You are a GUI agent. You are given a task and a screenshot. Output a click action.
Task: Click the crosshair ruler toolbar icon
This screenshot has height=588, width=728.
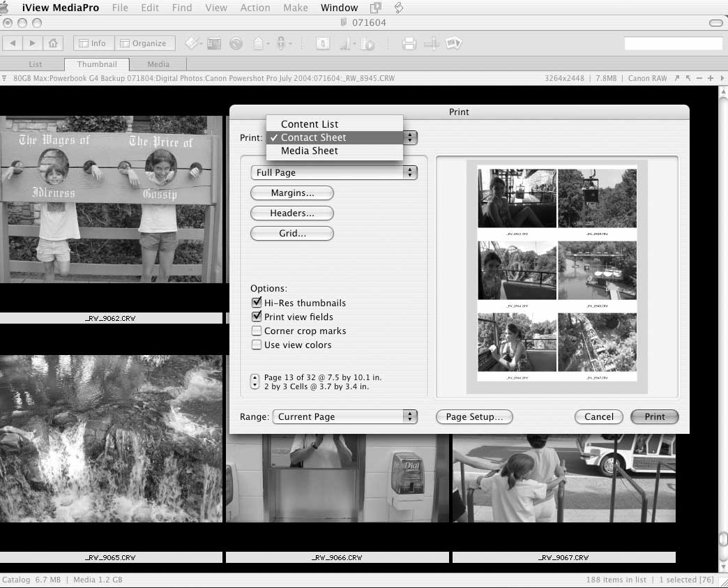click(x=432, y=44)
